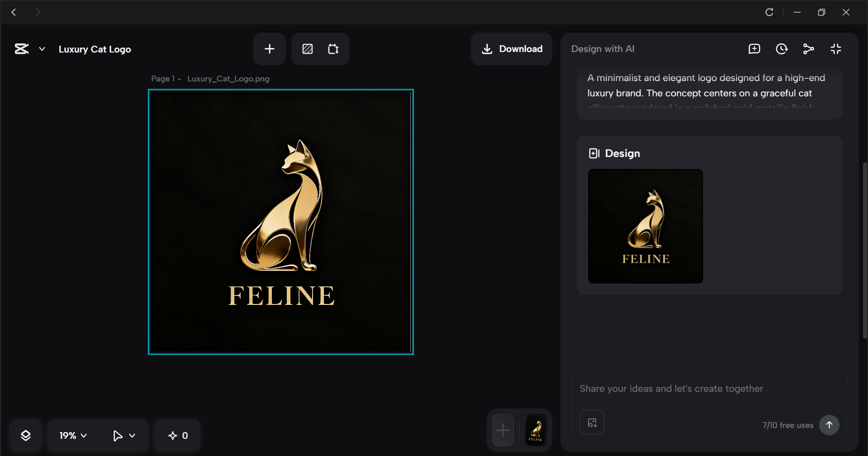Screen dimensions: 868x456
Task: Click the Layers icon at bottom left
Action: click(x=26, y=435)
